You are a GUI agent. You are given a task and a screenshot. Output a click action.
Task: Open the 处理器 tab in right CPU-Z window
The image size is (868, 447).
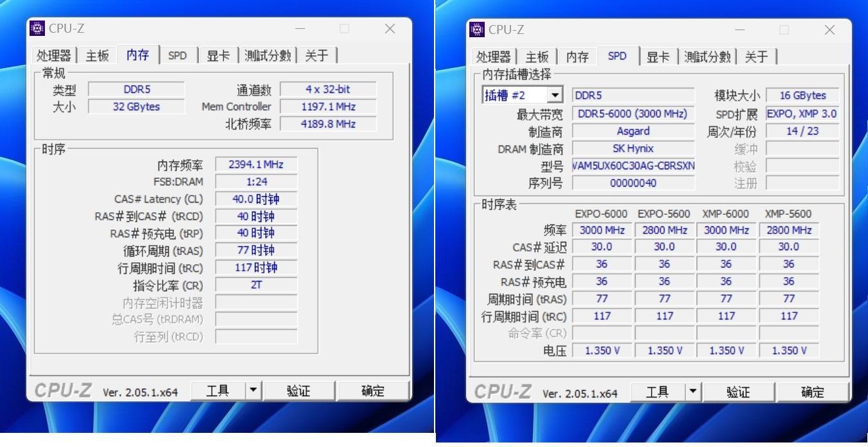494,57
